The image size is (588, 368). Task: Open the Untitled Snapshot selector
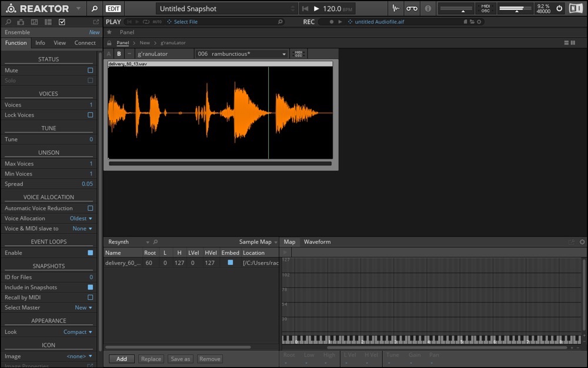(227, 8)
